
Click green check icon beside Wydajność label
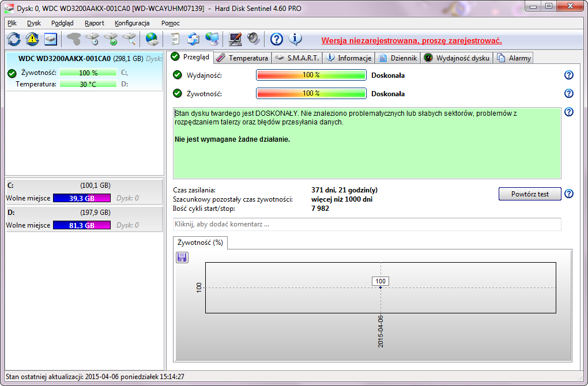pyautogui.click(x=178, y=75)
